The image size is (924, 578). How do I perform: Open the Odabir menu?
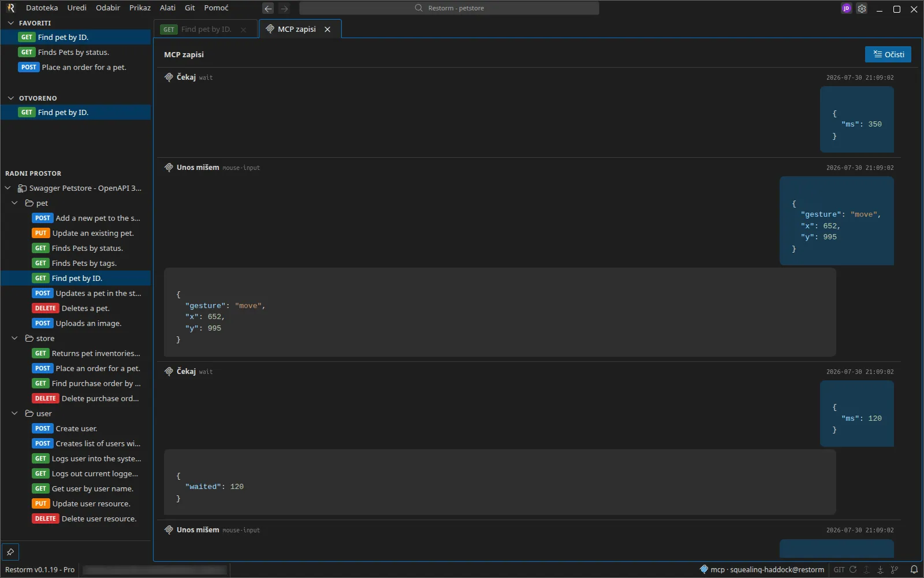coord(108,8)
